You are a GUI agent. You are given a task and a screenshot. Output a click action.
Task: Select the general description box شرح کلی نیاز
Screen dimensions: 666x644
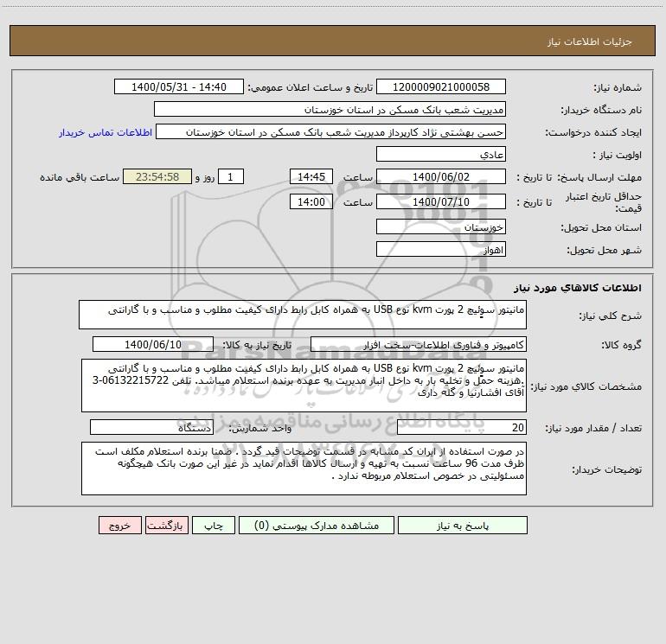(303, 315)
